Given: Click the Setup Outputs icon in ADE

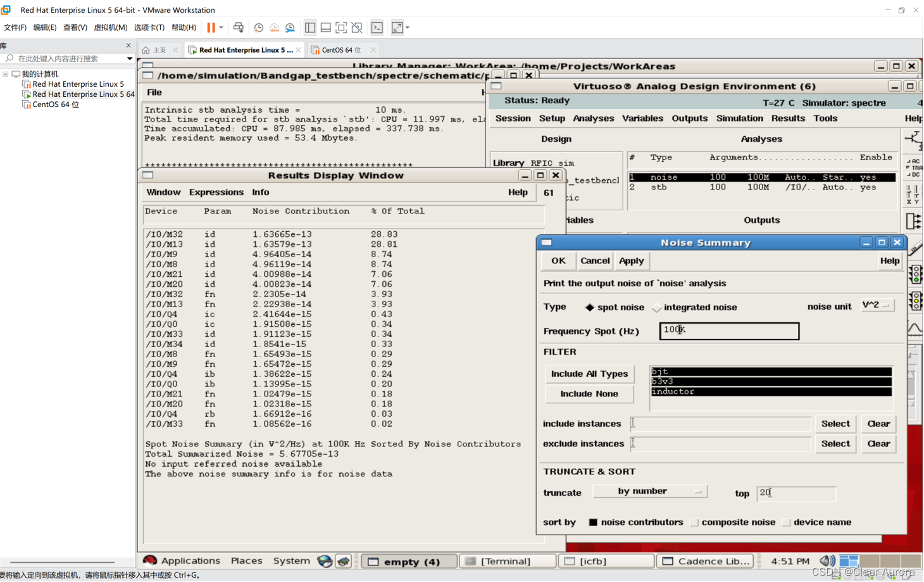Looking at the screenshot, I should (x=913, y=221).
